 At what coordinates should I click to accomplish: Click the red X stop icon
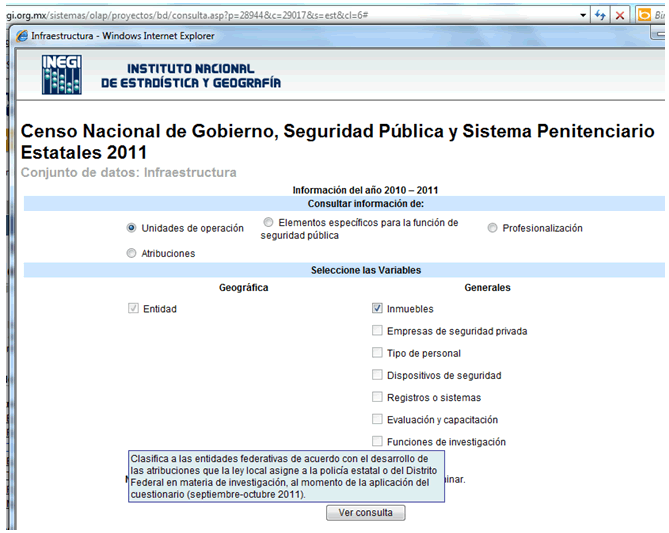pyautogui.click(x=620, y=16)
